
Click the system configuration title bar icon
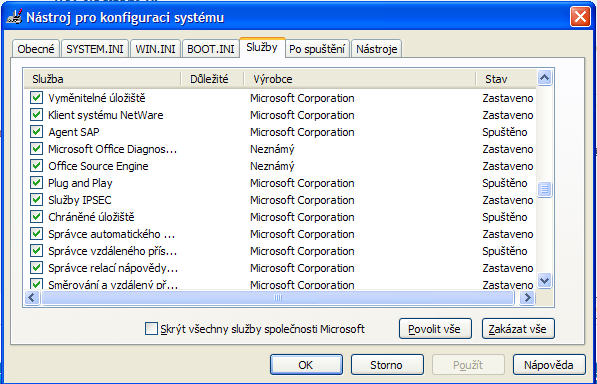14,17
